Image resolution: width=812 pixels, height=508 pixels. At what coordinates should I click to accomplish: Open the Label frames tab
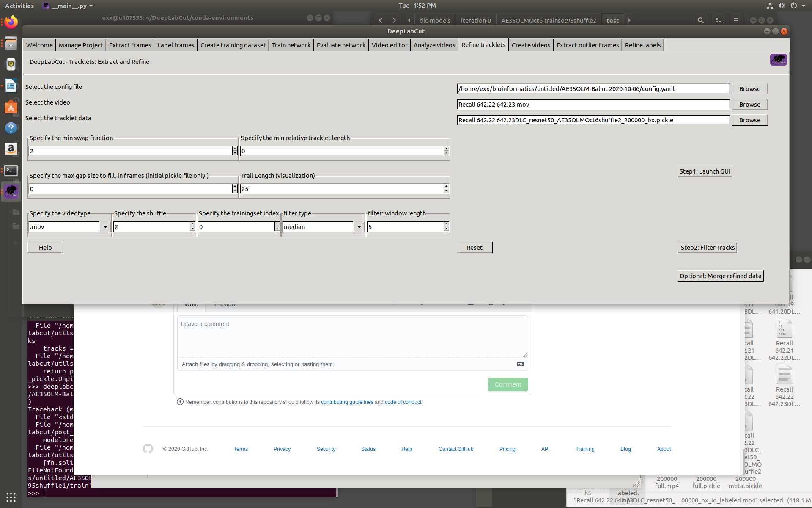(176, 45)
